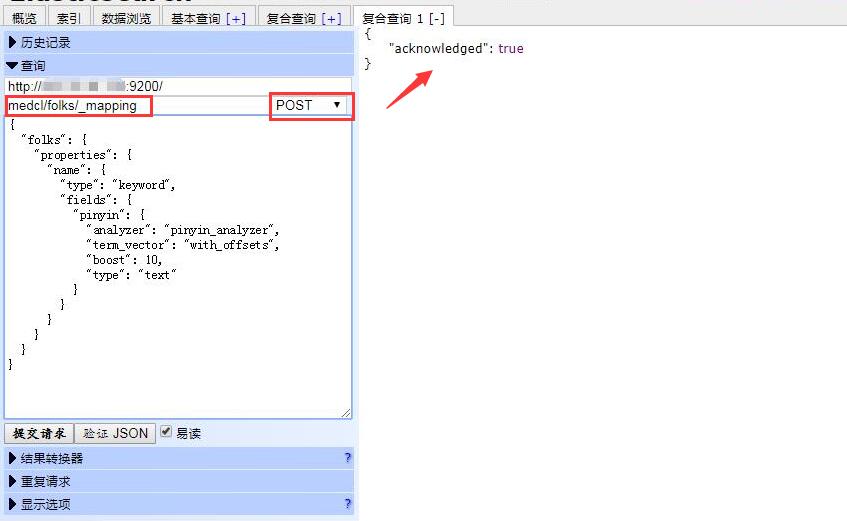Open the 基本查询 tab

pos(196,18)
